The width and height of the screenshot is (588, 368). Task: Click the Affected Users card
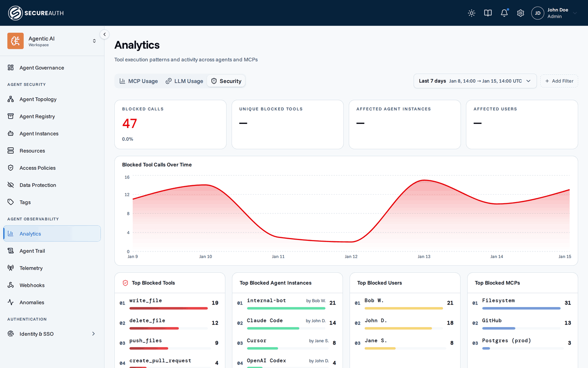click(522, 124)
